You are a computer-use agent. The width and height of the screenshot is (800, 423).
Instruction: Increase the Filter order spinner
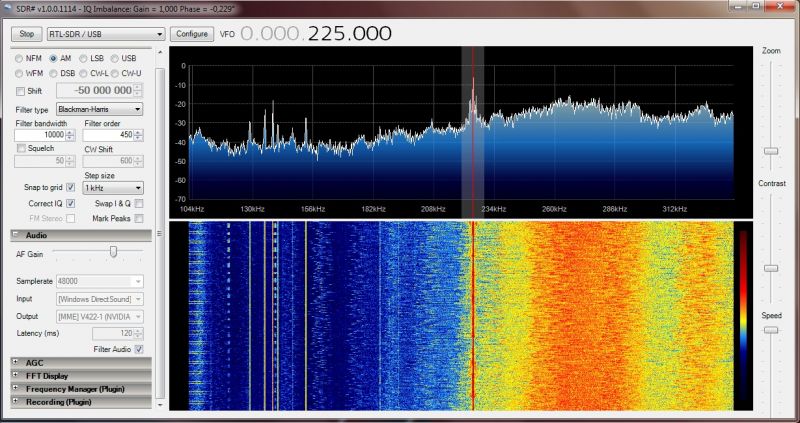(138, 133)
